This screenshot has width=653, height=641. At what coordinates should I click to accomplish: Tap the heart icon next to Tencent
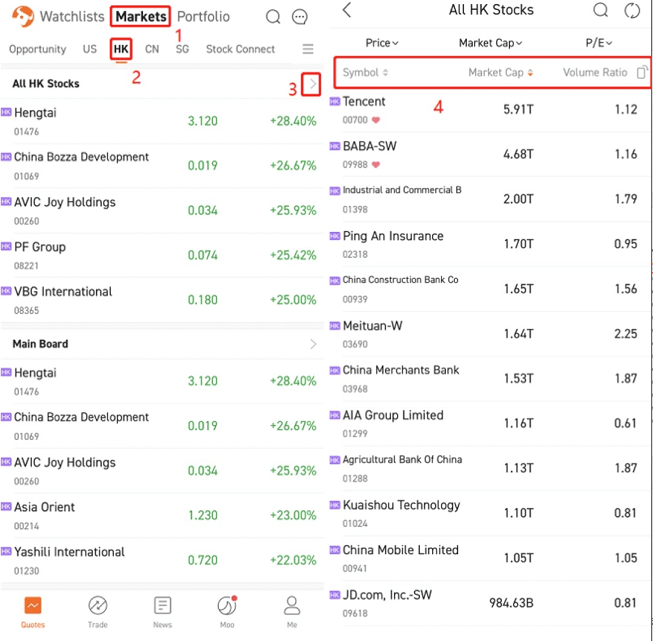click(x=376, y=120)
